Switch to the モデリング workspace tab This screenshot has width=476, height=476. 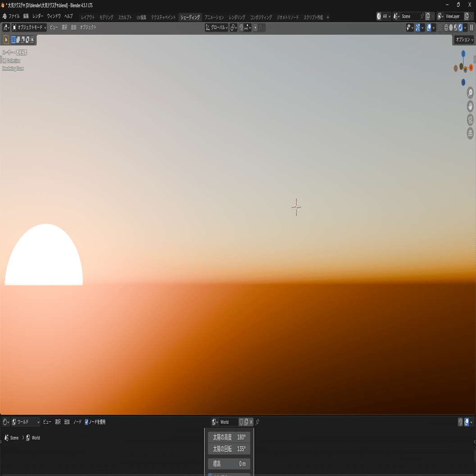coord(106,17)
